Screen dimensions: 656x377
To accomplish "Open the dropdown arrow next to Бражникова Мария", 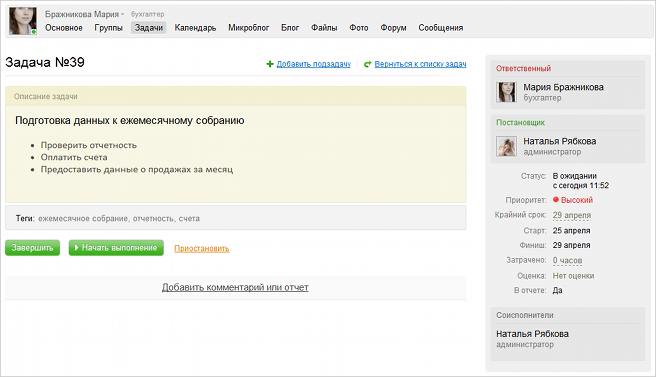I will pos(123,15).
